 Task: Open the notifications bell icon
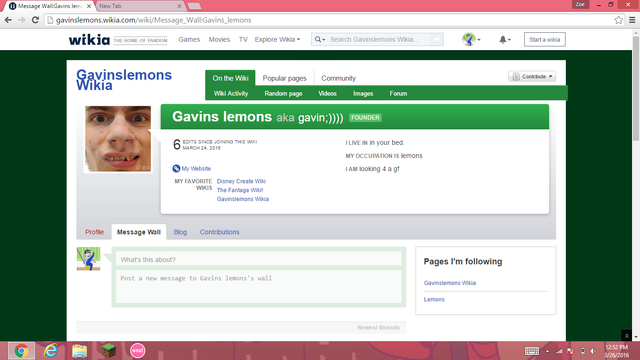click(x=504, y=40)
